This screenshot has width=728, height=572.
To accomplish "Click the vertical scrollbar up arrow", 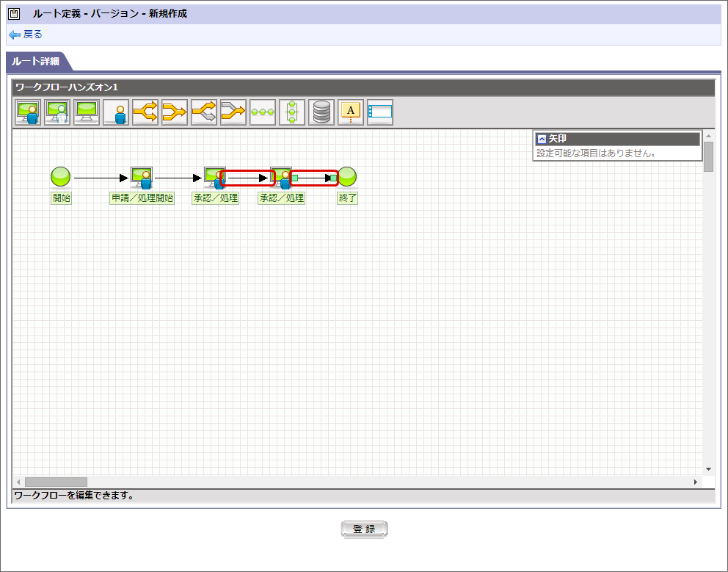I will click(708, 136).
